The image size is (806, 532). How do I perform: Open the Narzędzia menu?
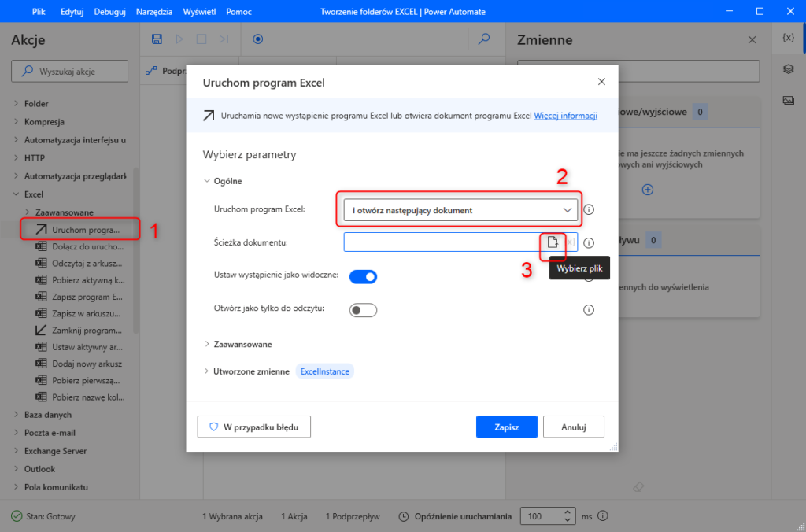pyautogui.click(x=154, y=12)
